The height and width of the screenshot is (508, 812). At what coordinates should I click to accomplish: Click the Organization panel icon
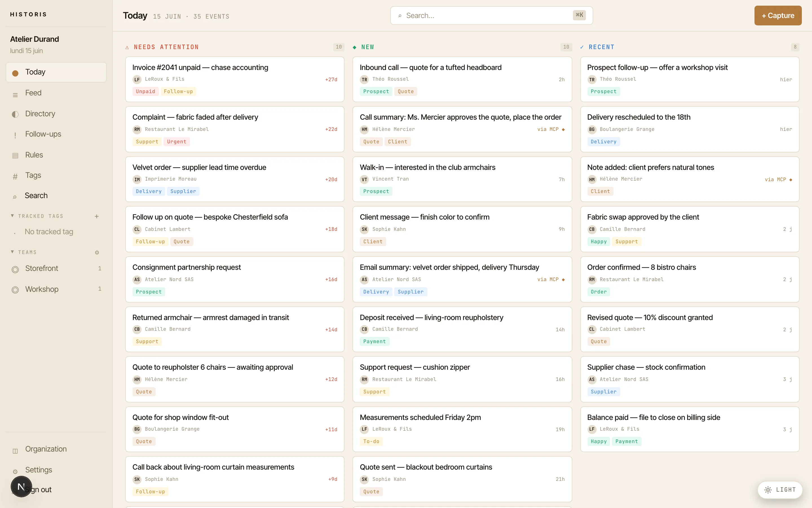click(15, 451)
